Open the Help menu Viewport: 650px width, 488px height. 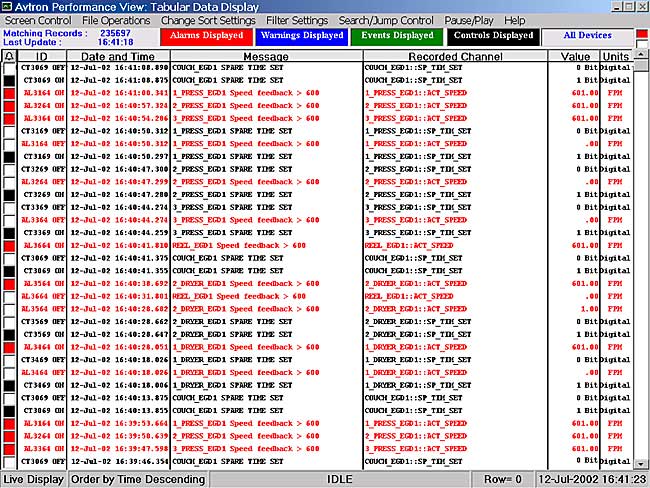pos(514,20)
